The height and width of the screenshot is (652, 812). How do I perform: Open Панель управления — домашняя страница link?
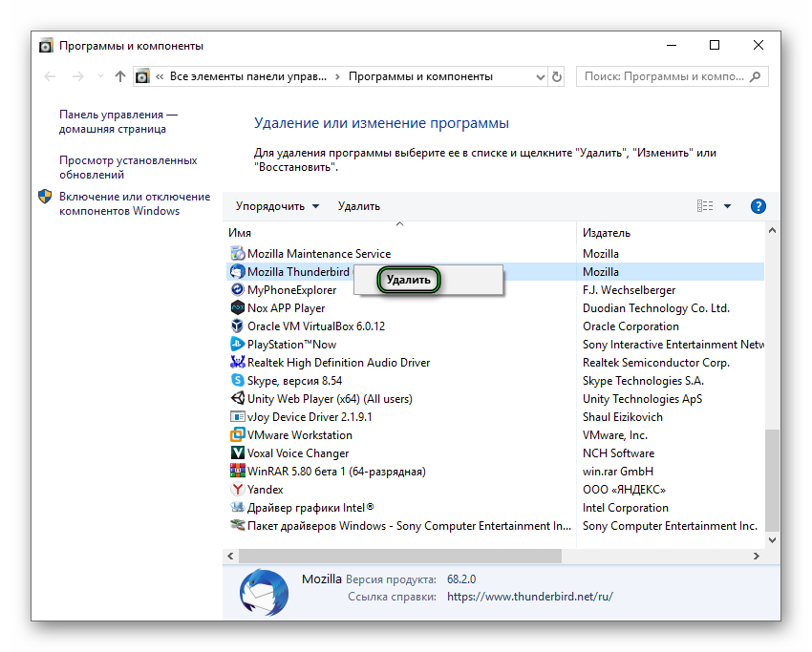pos(118,121)
